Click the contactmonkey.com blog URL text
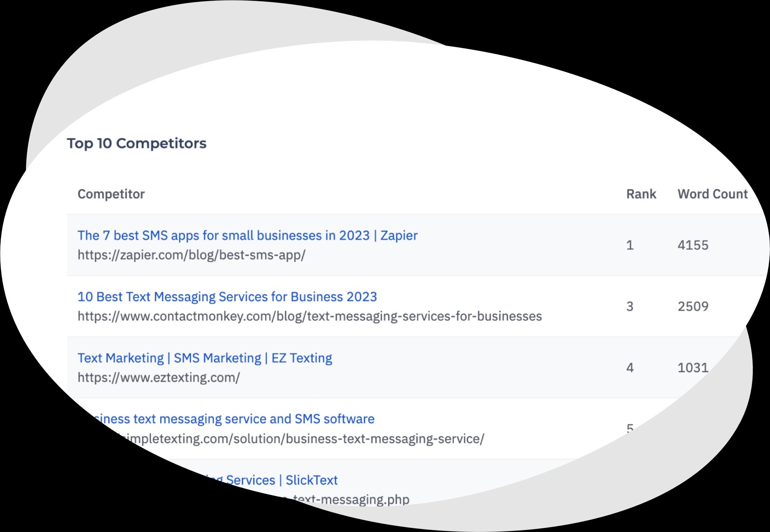Viewport: 770px width, 532px height. coord(310,316)
